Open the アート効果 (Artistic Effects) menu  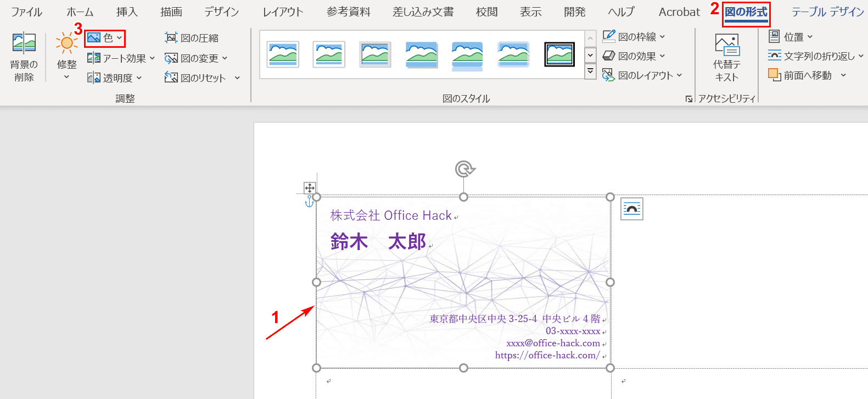coord(121,58)
